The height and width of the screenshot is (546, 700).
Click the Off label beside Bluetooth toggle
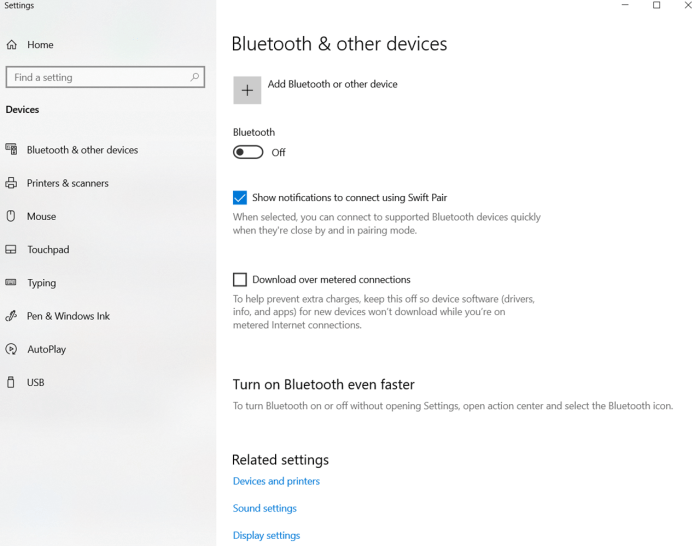click(279, 152)
